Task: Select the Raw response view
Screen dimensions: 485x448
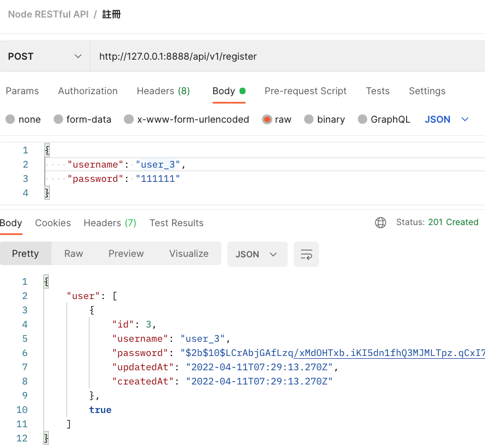Action: tap(73, 254)
